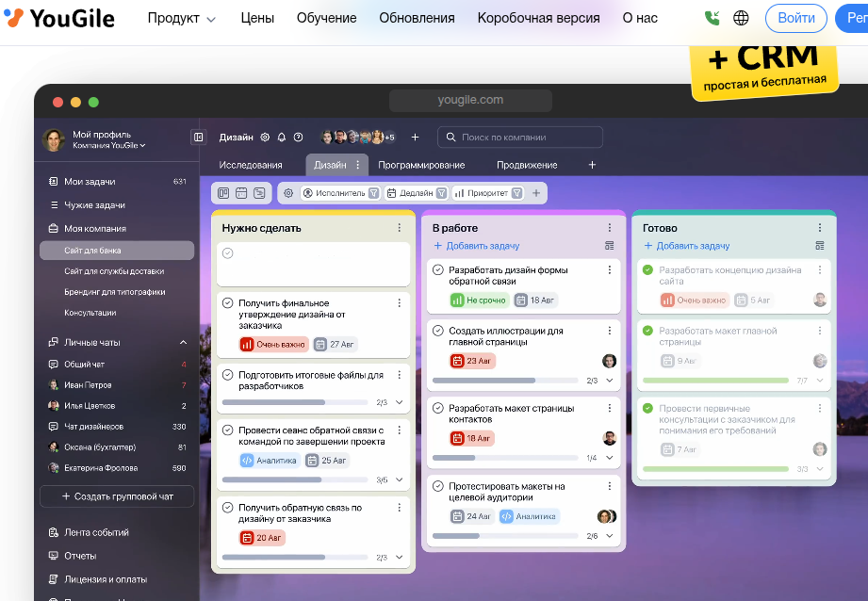
Task: Open Сайт для банка project
Action: point(117,251)
